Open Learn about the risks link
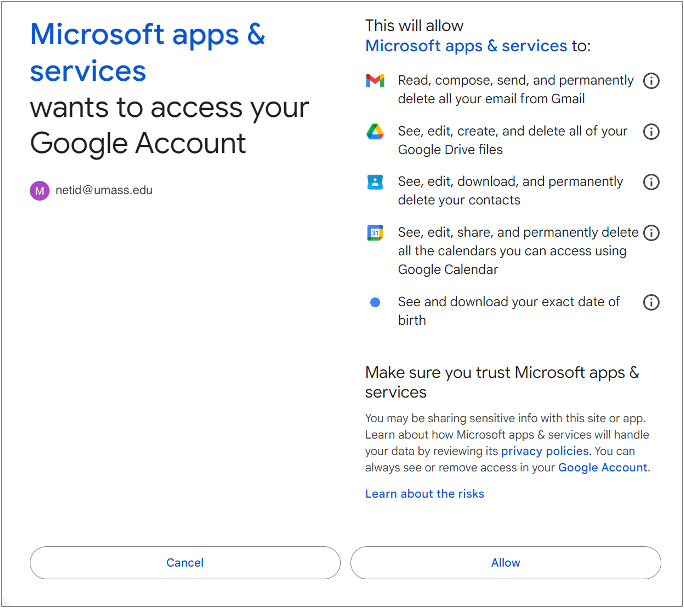The image size is (684, 608). pyautogui.click(x=424, y=494)
